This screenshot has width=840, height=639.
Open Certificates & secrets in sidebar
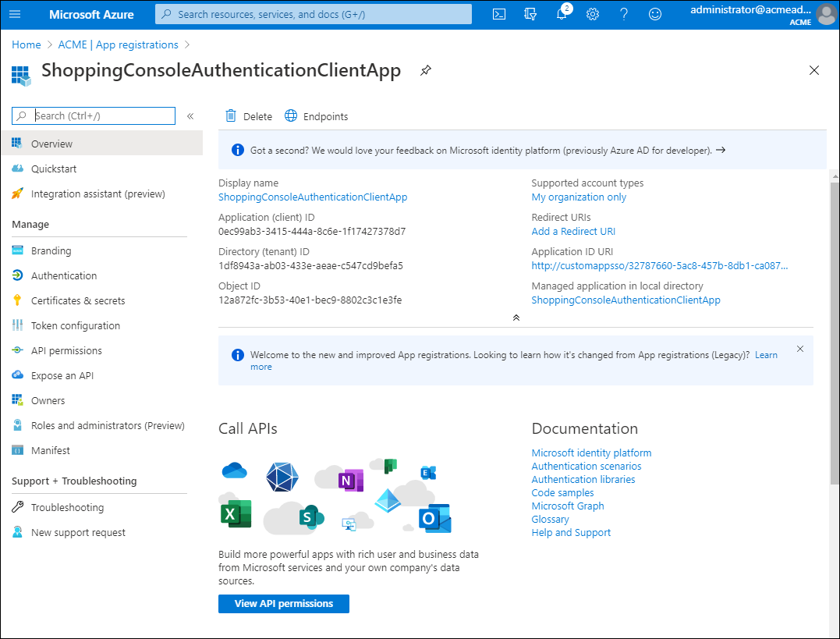78,300
